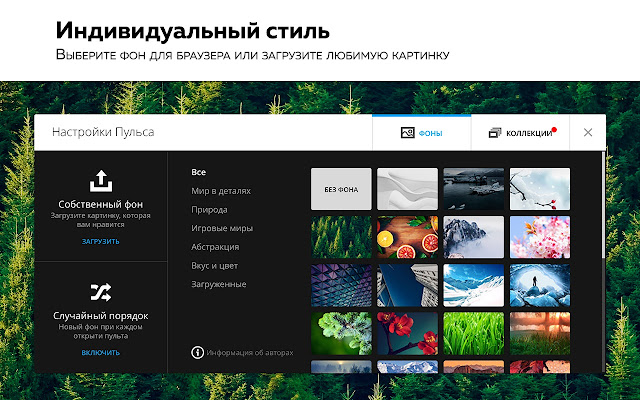Click the shuffle icon above Случайный порядок
This screenshot has width=640, height=400.
(101, 292)
